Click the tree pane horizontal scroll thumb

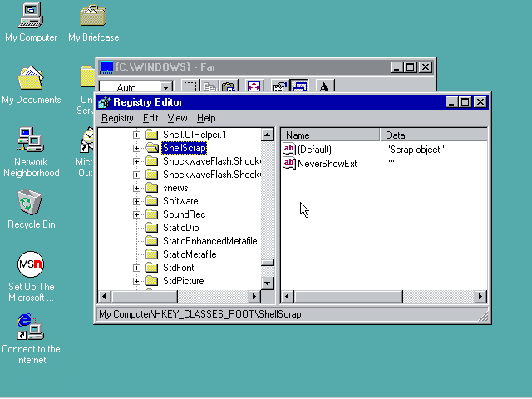[145, 297]
